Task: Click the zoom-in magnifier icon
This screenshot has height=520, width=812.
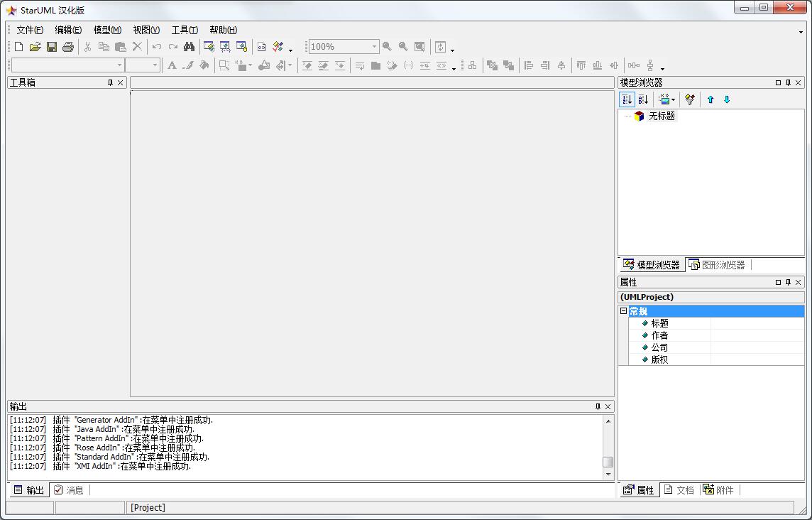Action: (387, 46)
